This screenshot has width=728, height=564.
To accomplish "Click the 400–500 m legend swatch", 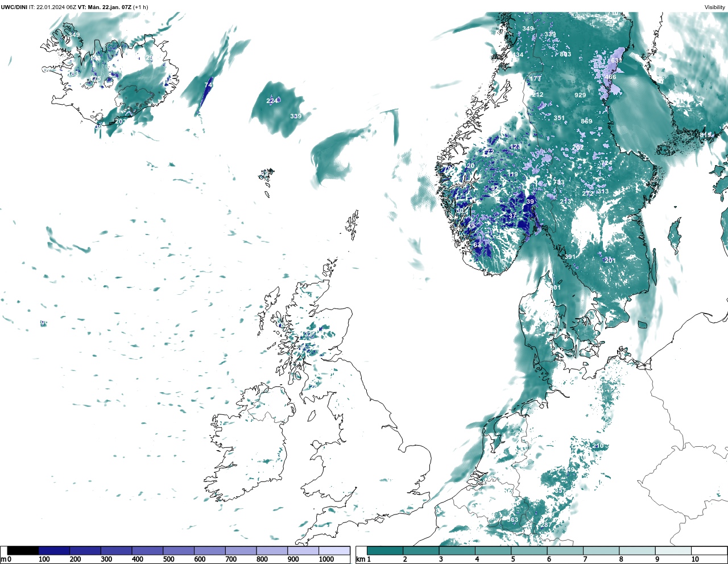I will coord(147,551).
